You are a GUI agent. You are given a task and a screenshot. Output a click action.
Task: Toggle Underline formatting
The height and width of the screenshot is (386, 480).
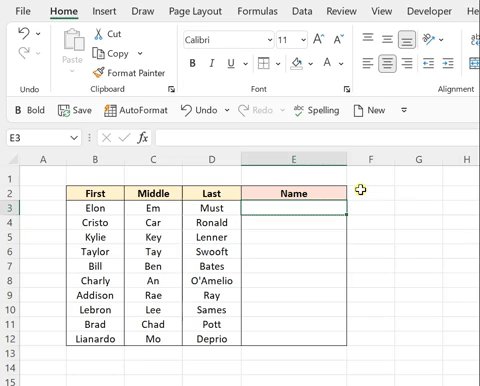(231, 63)
